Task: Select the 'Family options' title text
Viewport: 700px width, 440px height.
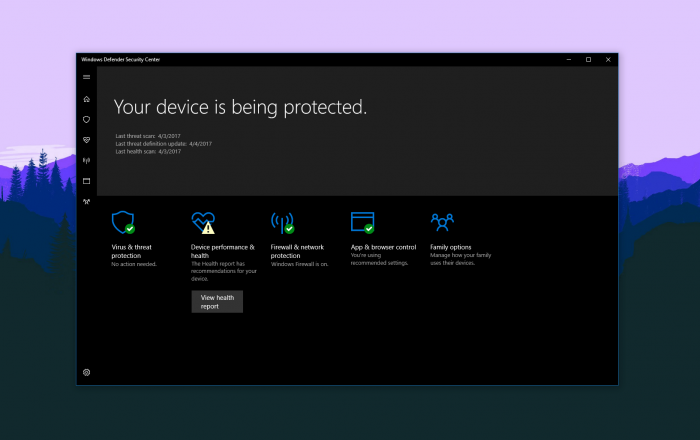Action: pos(450,247)
